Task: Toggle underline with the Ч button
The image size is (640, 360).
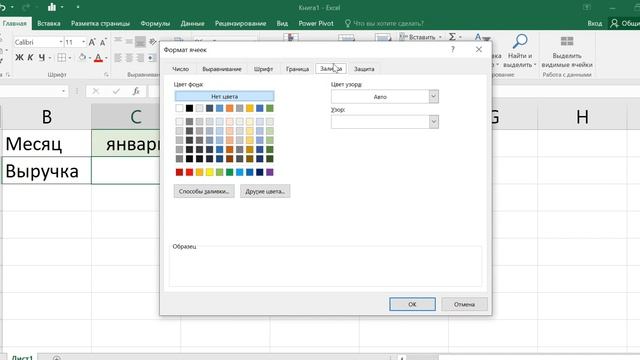Action: pyautogui.click(x=42, y=58)
